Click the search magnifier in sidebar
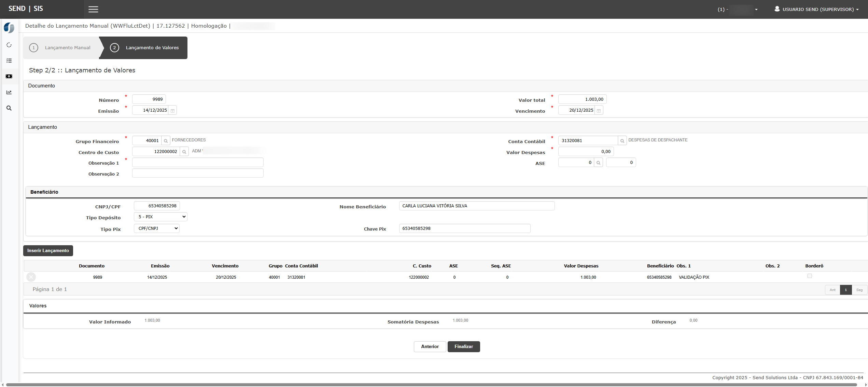Viewport: 868px width, 387px height. (9, 108)
